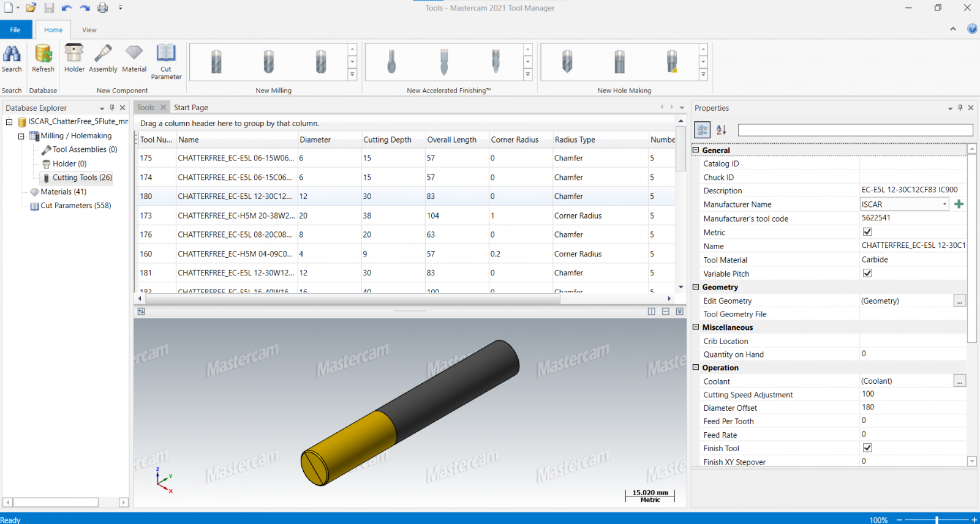Screen dimensions: 980x524
Task: Expand the New Milling gallery
Action: (x=352, y=75)
